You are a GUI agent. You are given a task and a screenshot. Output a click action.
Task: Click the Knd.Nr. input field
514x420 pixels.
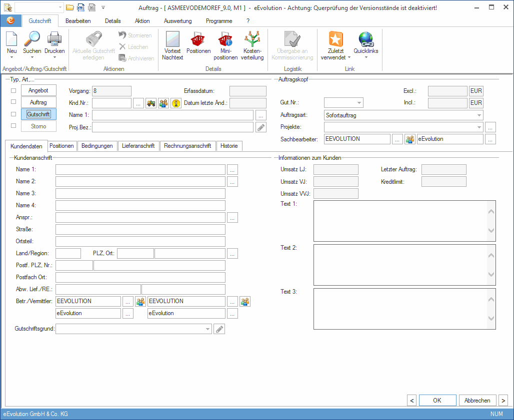coord(111,103)
